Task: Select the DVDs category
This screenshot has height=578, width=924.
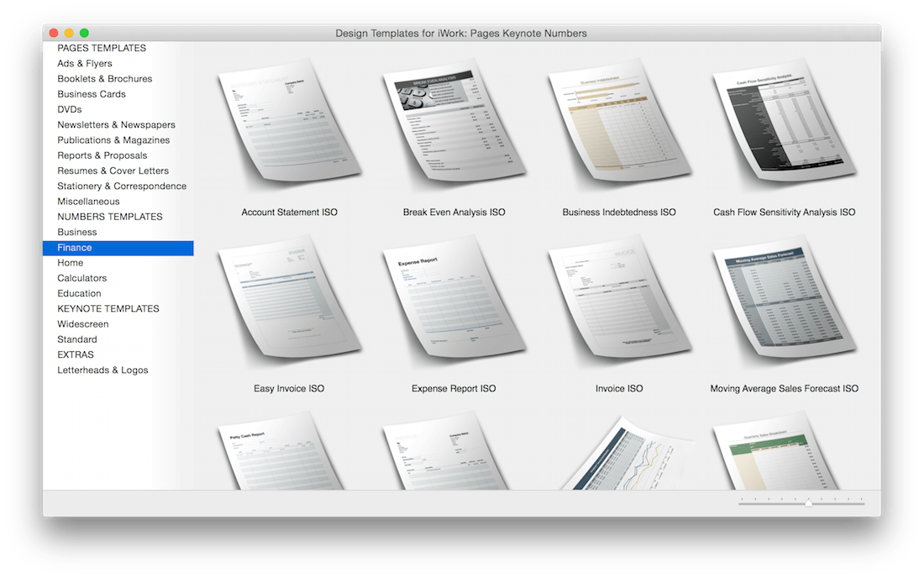Action: pyautogui.click(x=70, y=109)
